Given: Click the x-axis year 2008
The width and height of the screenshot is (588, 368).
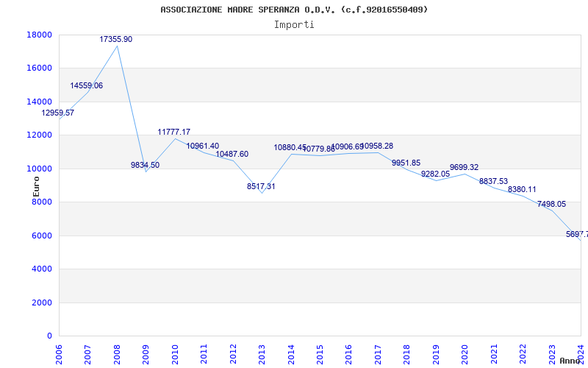Looking at the screenshot, I should click(x=117, y=354).
